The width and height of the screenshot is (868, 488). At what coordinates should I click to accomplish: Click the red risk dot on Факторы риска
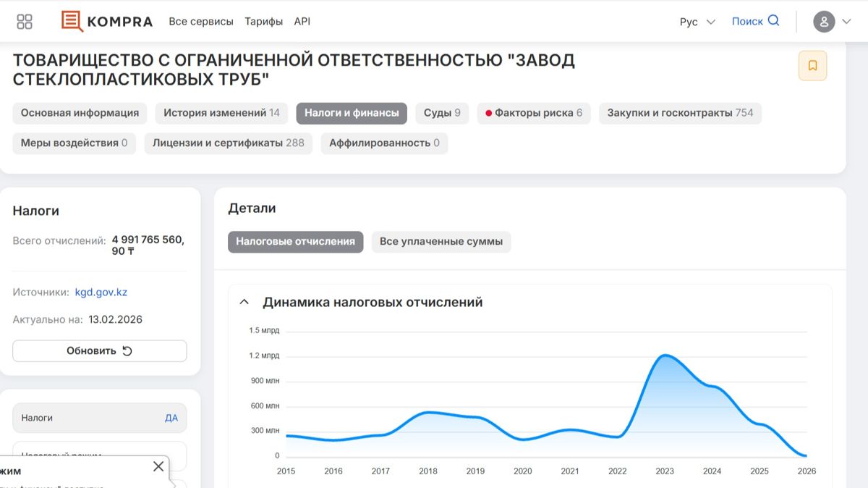(488, 113)
